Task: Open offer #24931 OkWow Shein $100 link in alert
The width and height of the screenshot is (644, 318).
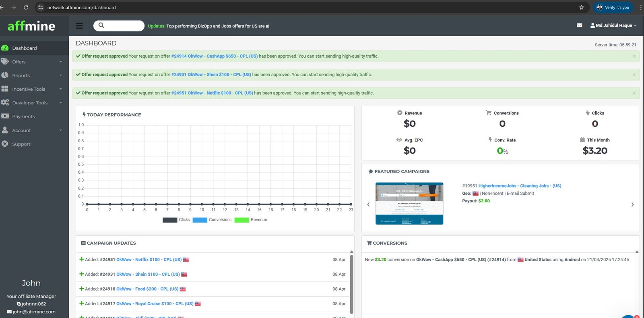Action: pos(211,75)
